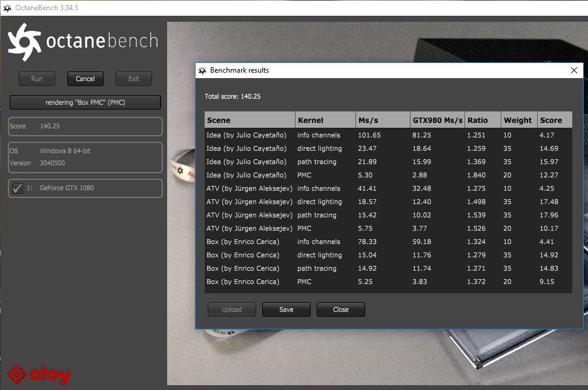588x390 pixels.
Task: Click the Ratio column header
Action: click(483, 120)
